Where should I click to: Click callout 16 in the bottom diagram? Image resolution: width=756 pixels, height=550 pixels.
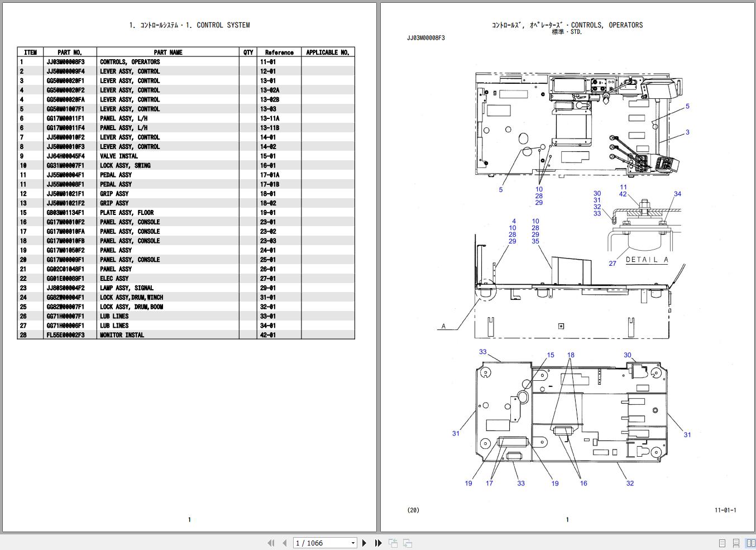[583, 484]
